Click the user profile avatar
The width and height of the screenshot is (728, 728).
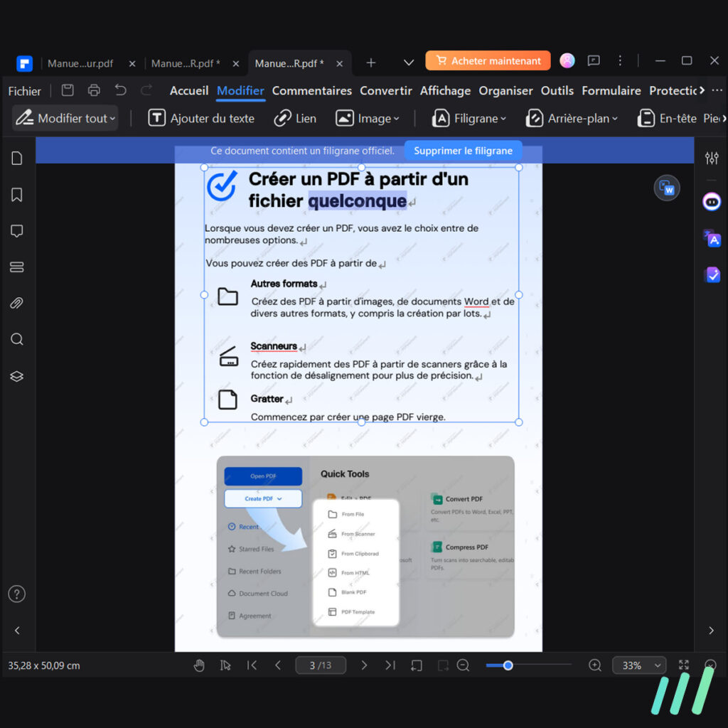point(567,60)
